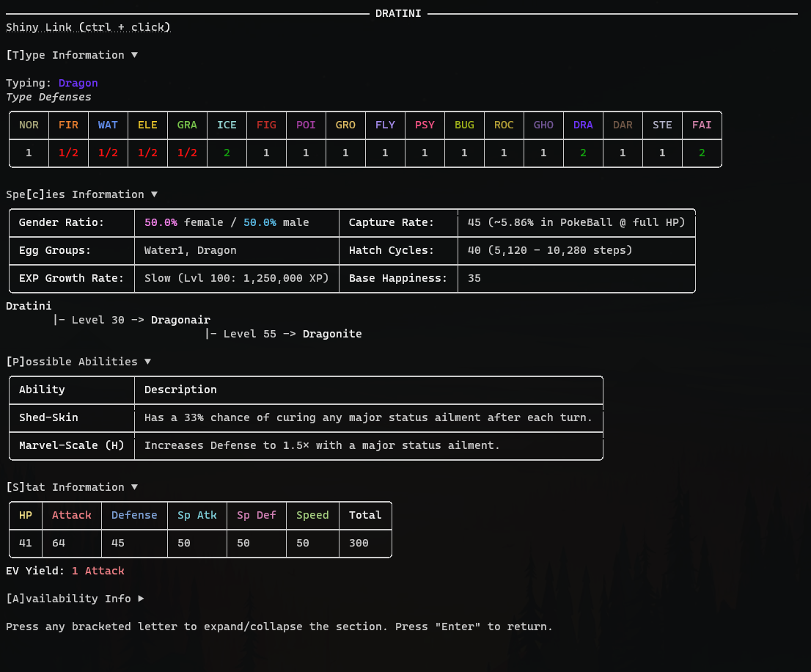Select the ROC type header cell
The image size is (811, 672).
[504, 125]
